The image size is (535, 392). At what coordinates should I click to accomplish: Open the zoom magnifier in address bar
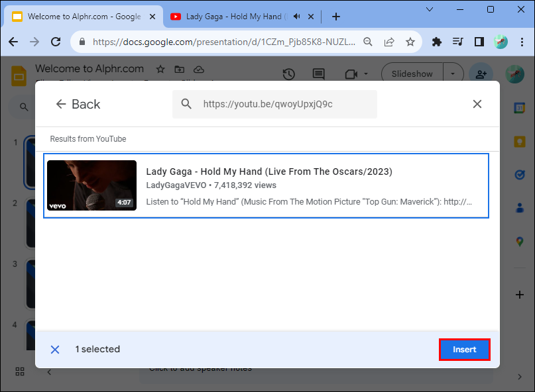[x=367, y=42]
